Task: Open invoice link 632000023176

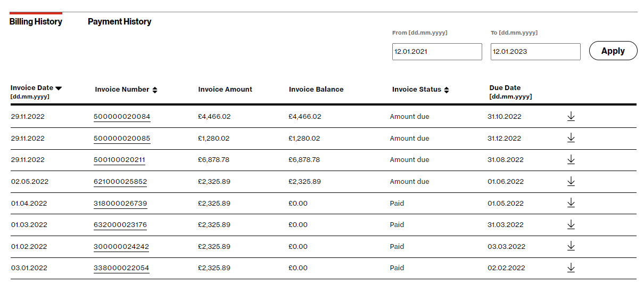Action: pos(120,225)
